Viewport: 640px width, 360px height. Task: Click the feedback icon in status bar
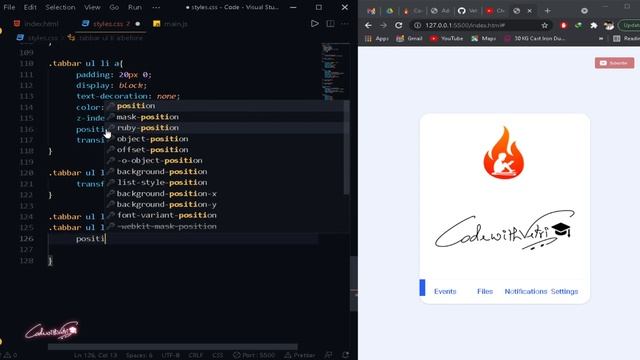329,355
